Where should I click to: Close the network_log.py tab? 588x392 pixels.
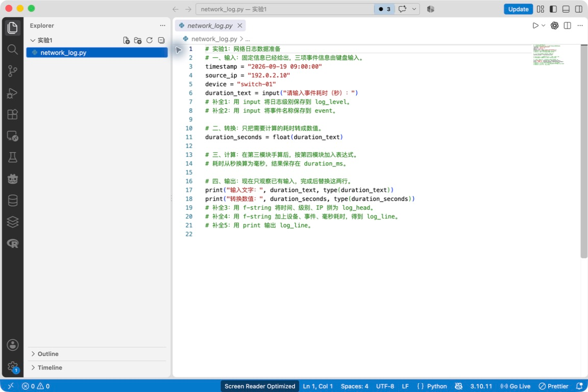click(x=239, y=26)
